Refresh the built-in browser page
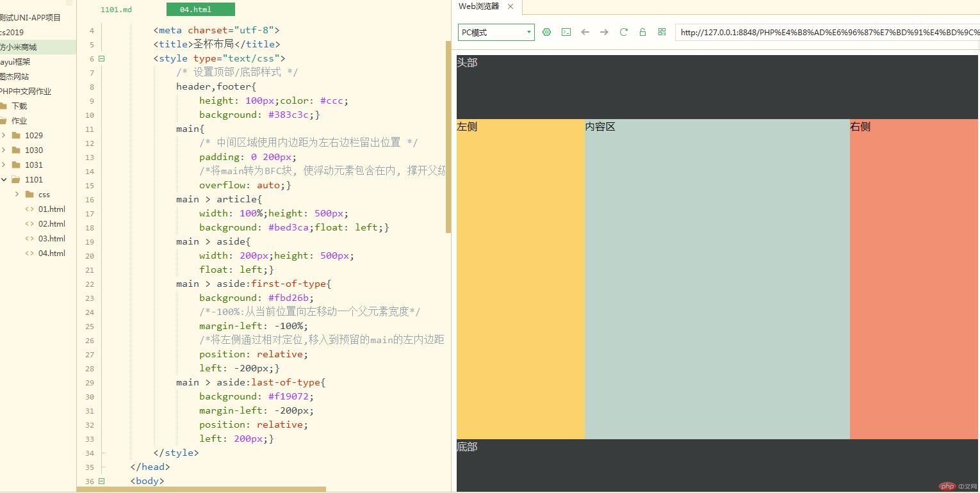 (623, 32)
